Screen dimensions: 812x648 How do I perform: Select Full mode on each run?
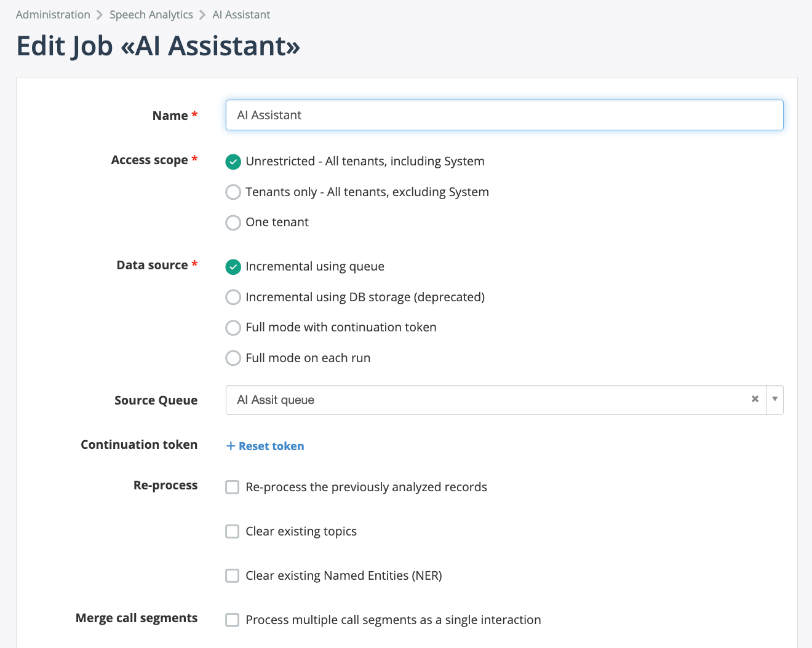click(x=233, y=358)
